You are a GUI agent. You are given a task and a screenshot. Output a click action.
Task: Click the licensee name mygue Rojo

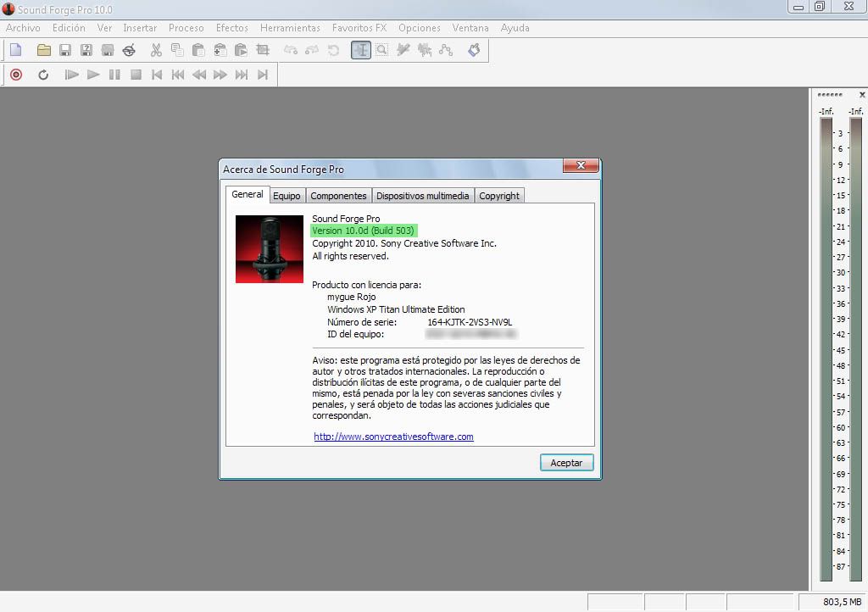click(x=352, y=298)
